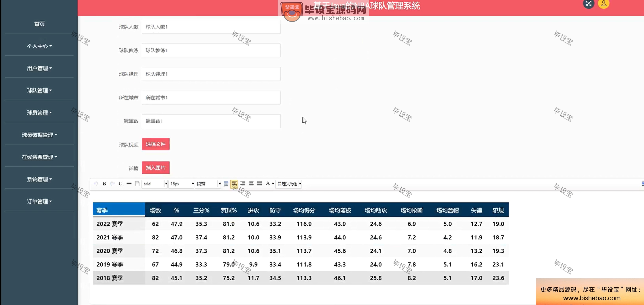Click 46.1 rebounds value in 2018 row

(x=340, y=278)
